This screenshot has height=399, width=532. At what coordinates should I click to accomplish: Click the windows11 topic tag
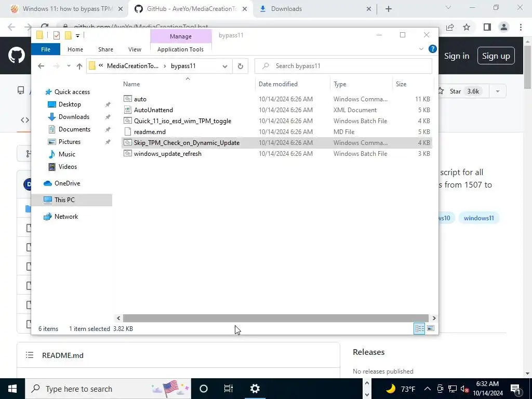coord(478,218)
